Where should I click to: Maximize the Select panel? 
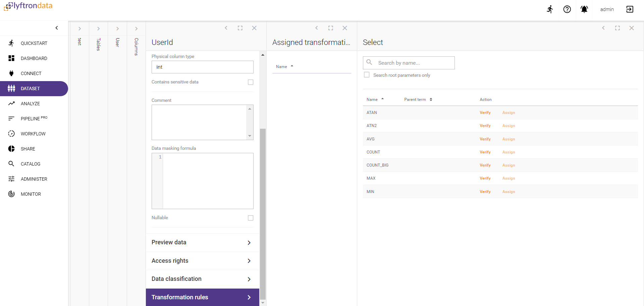pos(618,28)
